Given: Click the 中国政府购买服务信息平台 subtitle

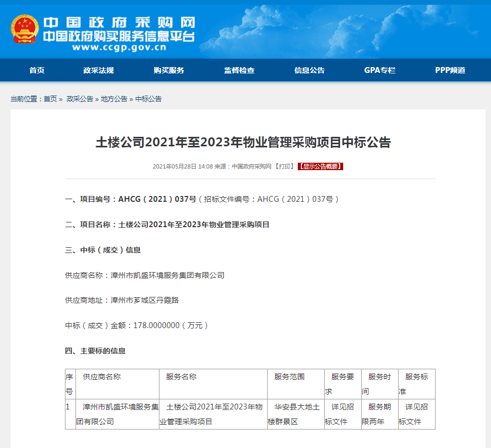Looking at the screenshot, I should [119, 36].
